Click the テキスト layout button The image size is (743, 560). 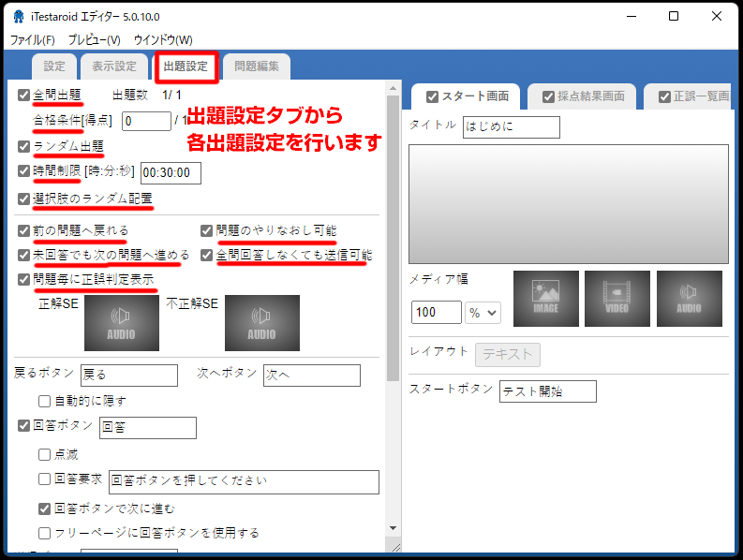(508, 354)
